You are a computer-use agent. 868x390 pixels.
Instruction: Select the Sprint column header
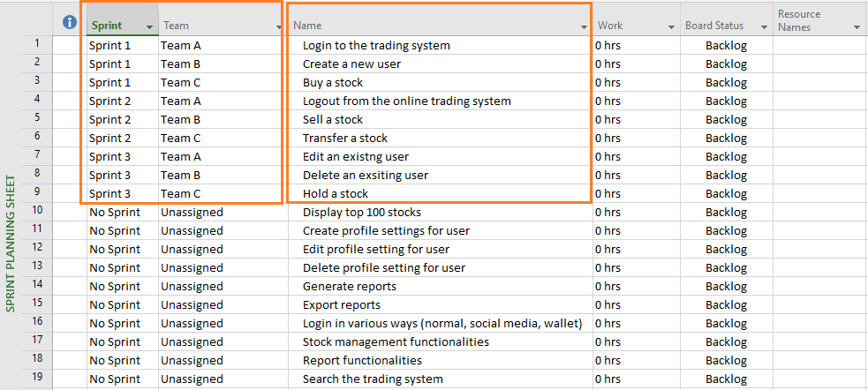pos(123,19)
